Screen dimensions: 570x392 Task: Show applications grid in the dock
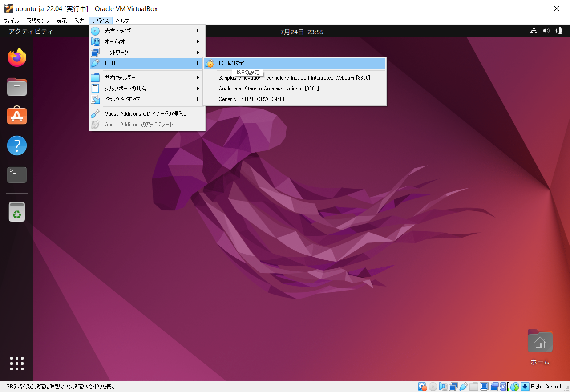tap(17, 364)
